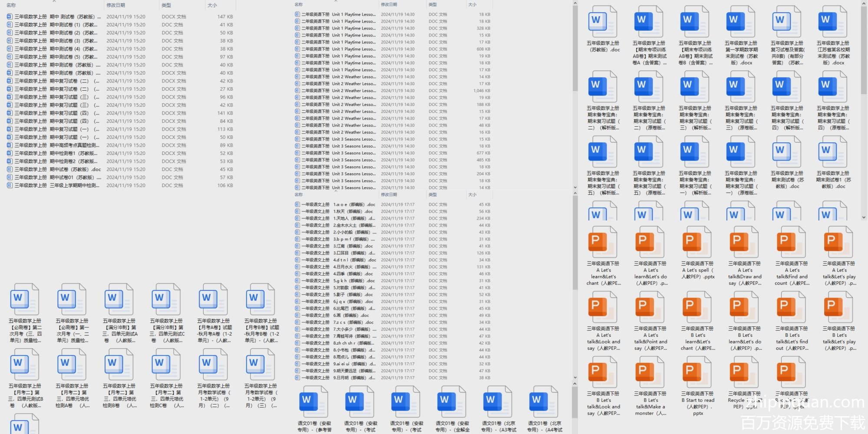Click scroll-down arrow of 一年级语文 list
The height and width of the screenshot is (434, 868).
pos(575,378)
